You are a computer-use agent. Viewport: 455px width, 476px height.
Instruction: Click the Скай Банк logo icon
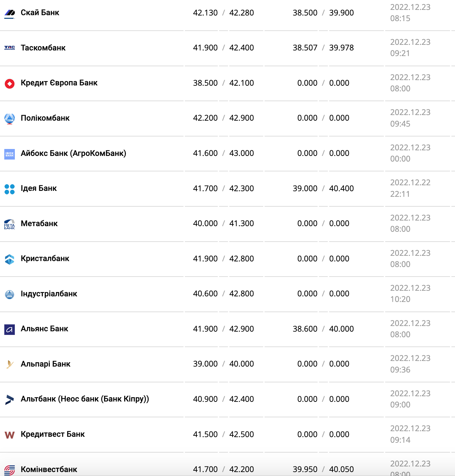pos(10,13)
